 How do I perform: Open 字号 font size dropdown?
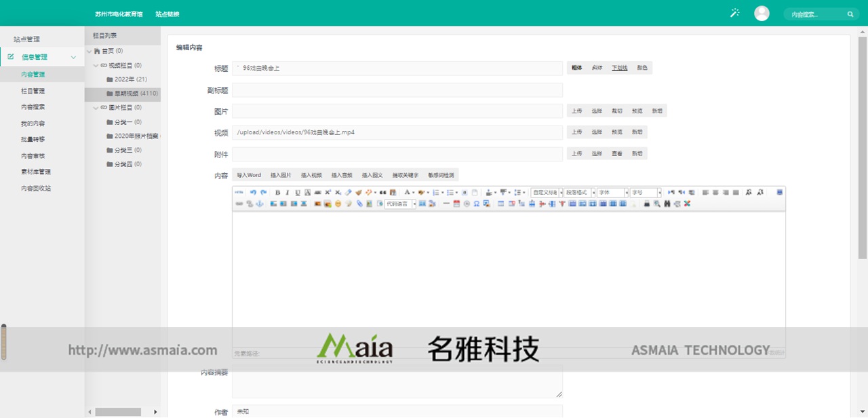(x=646, y=193)
